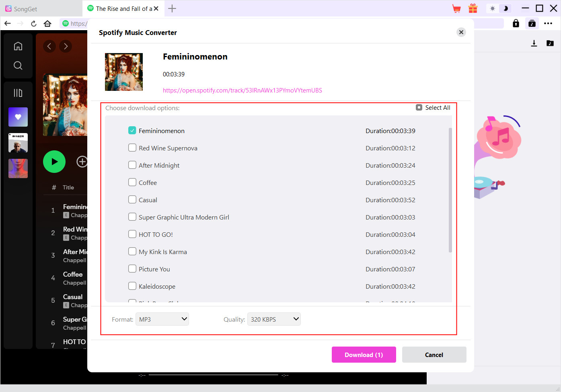
Task: Open downloads arrow icon in right panel
Action: point(534,43)
